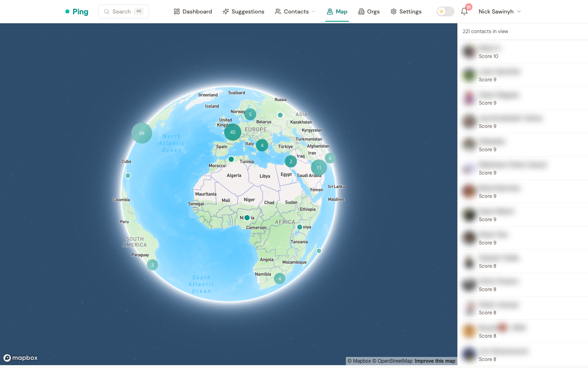Click the Dashboard grid icon
This screenshot has height=368, width=588.
click(177, 11)
